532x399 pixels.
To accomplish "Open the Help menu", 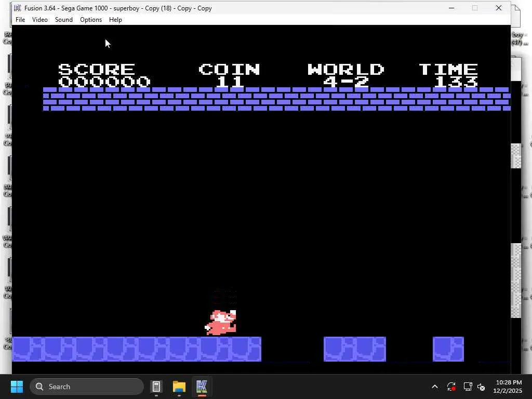I will (x=115, y=20).
